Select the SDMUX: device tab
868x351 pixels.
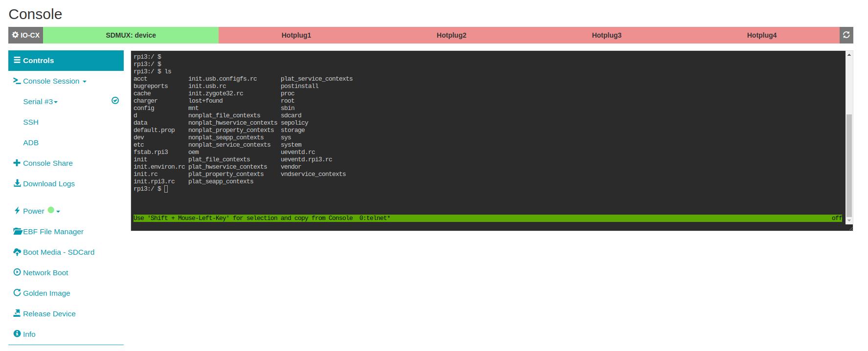click(131, 35)
